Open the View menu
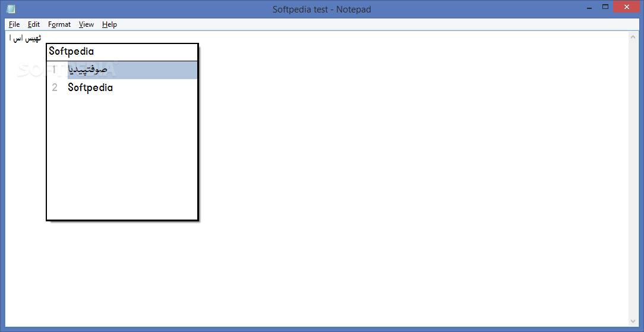Viewport: 644px width, 332px height. 86,24
